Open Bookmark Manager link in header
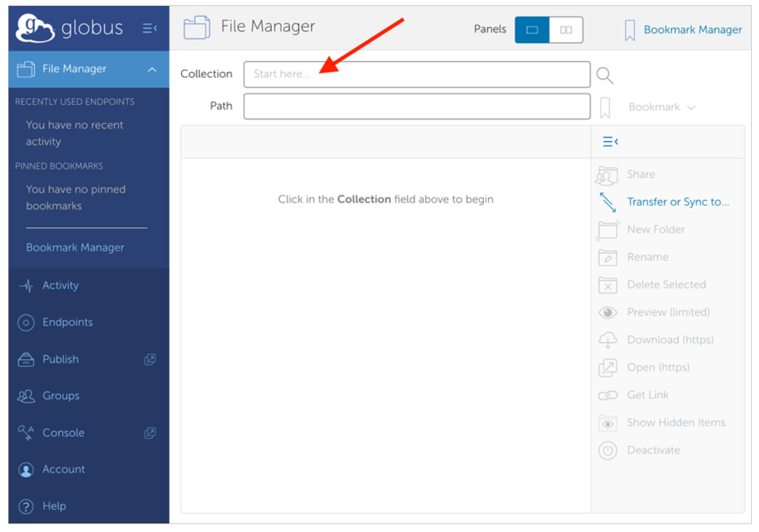 693,30
